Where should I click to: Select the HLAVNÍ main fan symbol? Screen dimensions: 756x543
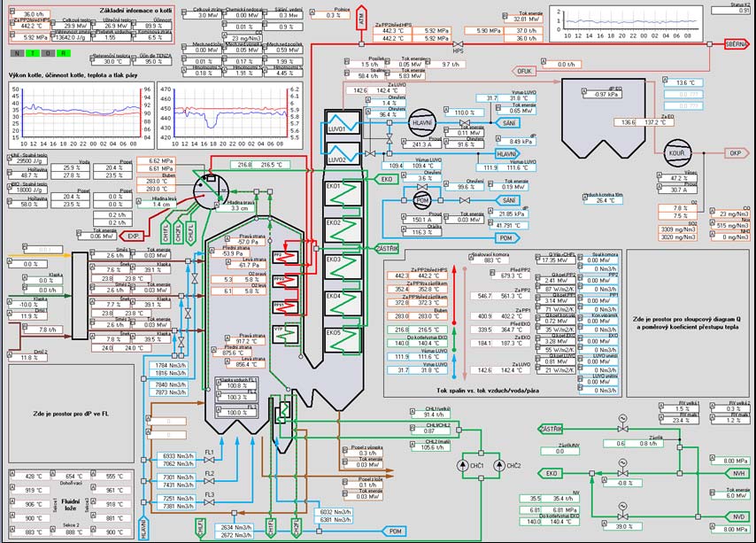tap(422, 123)
